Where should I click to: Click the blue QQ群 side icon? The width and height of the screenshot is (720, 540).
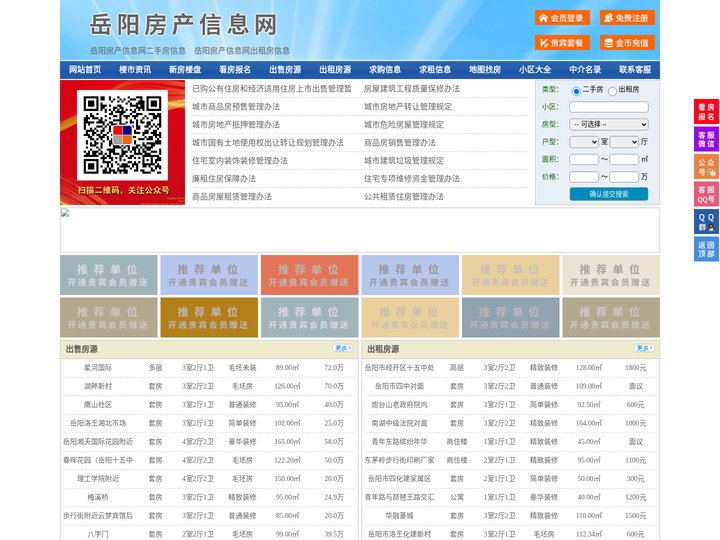pyautogui.click(x=706, y=222)
